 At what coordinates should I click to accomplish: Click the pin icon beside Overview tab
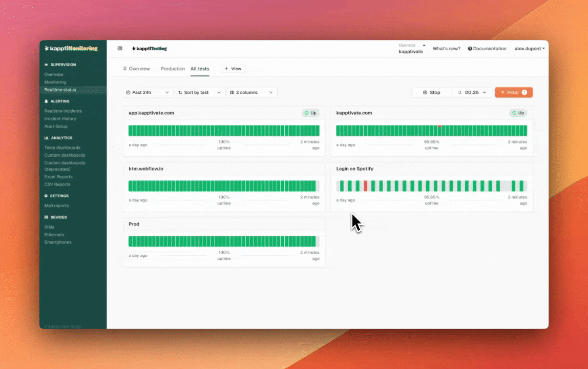click(x=125, y=69)
